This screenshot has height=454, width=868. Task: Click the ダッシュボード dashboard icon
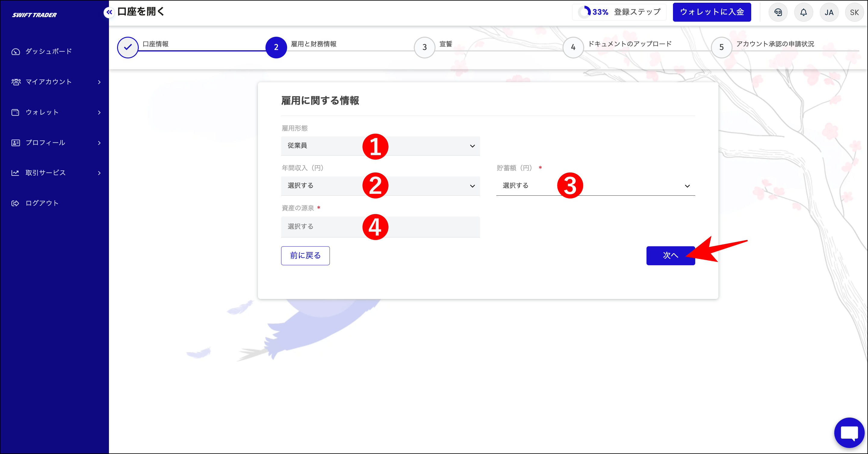pyautogui.click(x=16, y=51)
